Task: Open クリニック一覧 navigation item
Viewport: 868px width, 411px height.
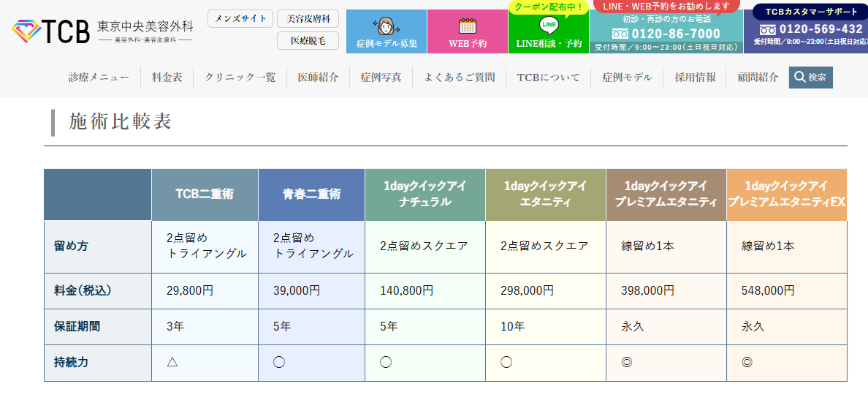Action: (240, 78)
